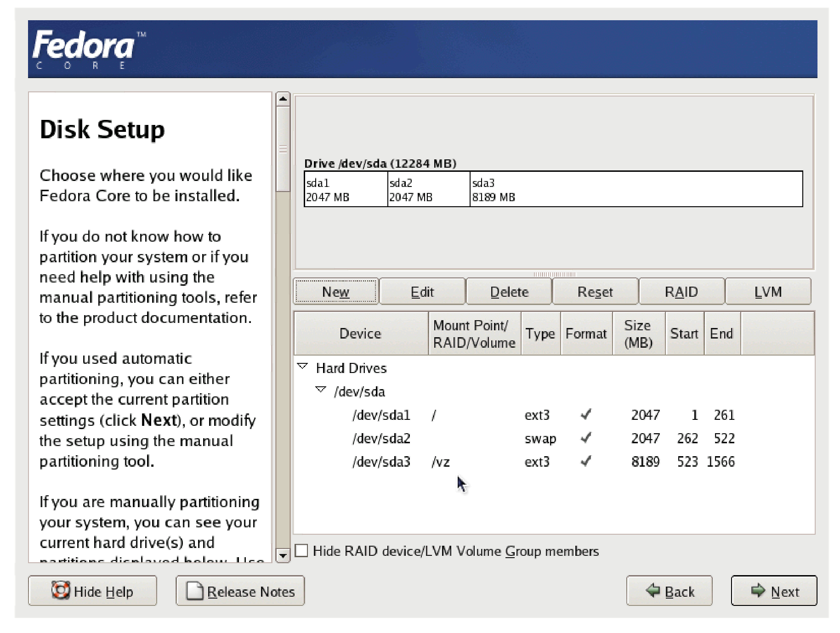The height and width of the screenshot is (633, 840).
Task: Click the New partition button
Action: click(x=335, y=292)
